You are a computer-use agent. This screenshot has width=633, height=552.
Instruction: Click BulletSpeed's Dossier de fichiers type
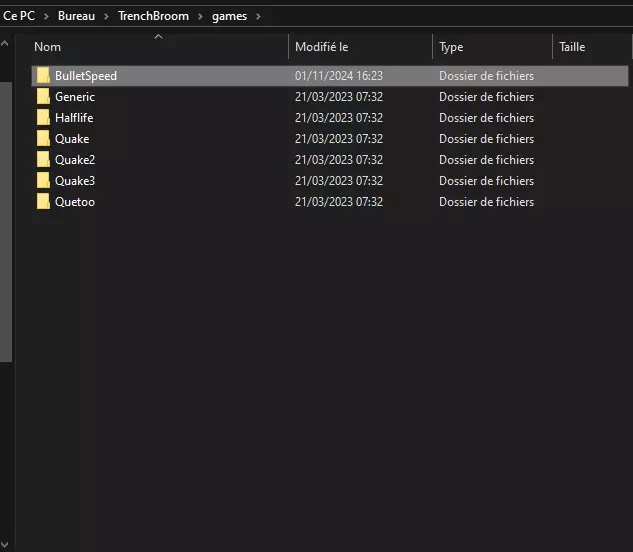(x=486, y=76)
